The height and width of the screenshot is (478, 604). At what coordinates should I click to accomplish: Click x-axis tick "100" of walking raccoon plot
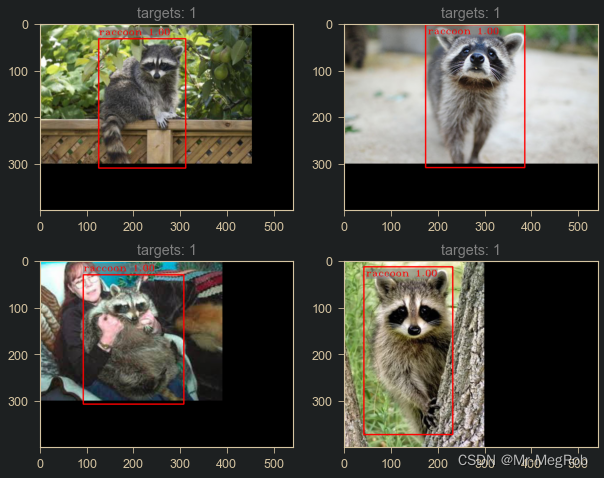click(391, 227)
